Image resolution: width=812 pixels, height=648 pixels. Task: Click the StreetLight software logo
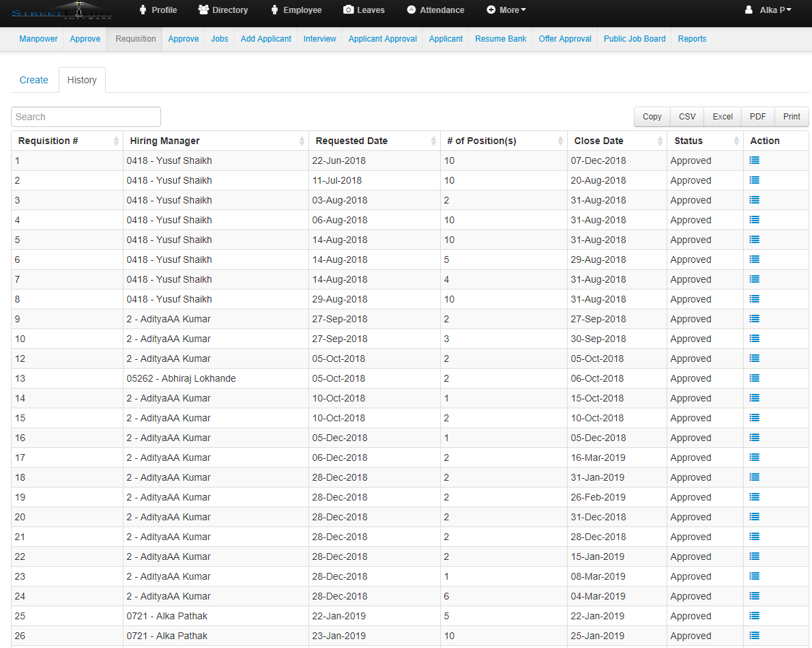tap(62, 10)
